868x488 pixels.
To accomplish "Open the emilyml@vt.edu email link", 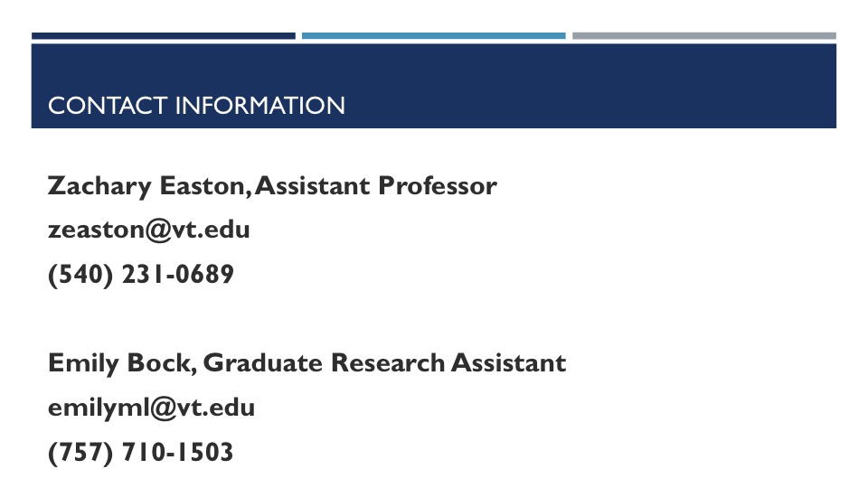I will pos(151,408).
